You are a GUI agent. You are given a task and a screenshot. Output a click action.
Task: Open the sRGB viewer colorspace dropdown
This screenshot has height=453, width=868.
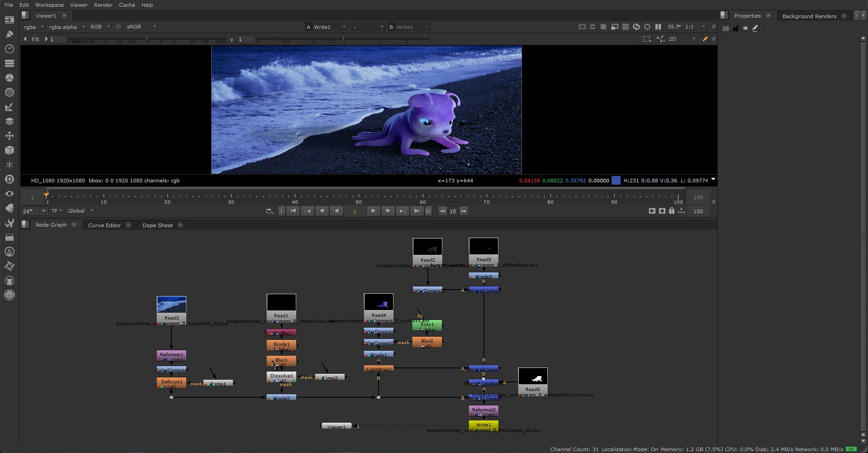click(141, 27)
